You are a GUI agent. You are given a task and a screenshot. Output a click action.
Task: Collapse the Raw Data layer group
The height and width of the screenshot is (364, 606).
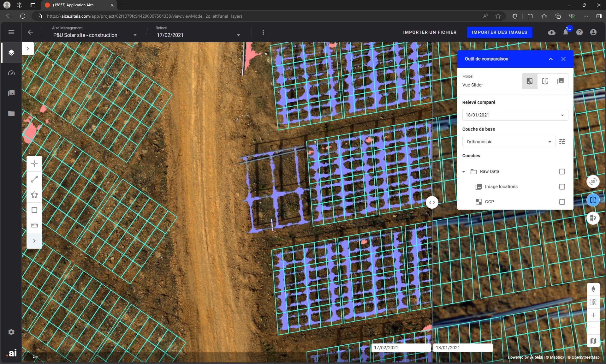464,171
